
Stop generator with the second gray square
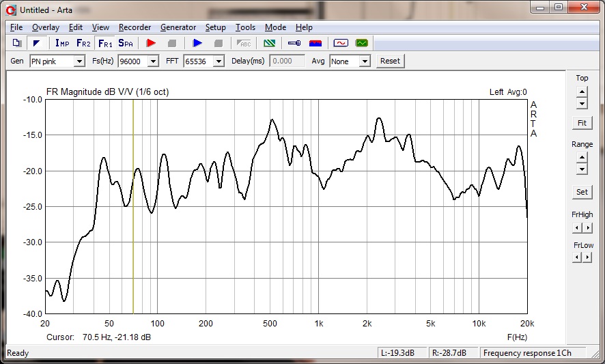[219, 43]
